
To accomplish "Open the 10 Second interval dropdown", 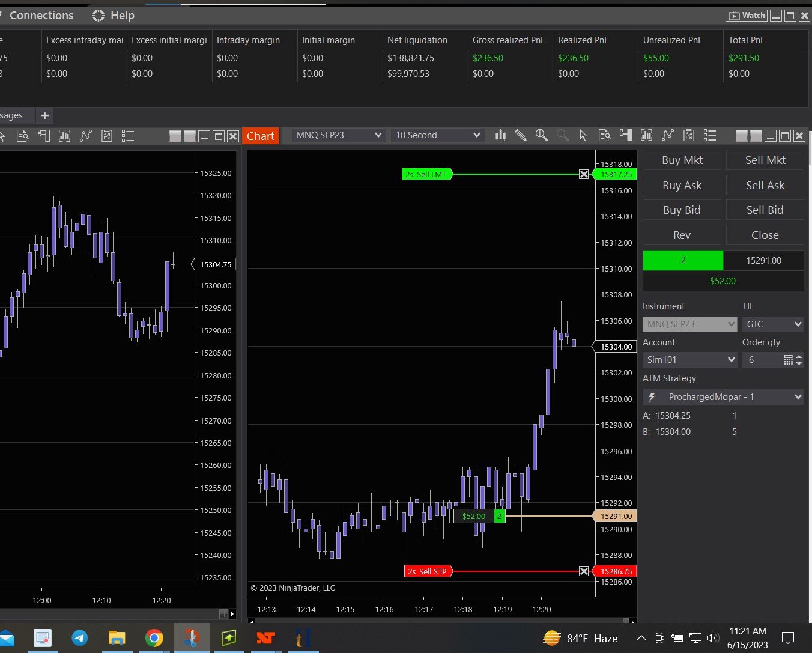I will pyautogui.click(x=476, y=135).
